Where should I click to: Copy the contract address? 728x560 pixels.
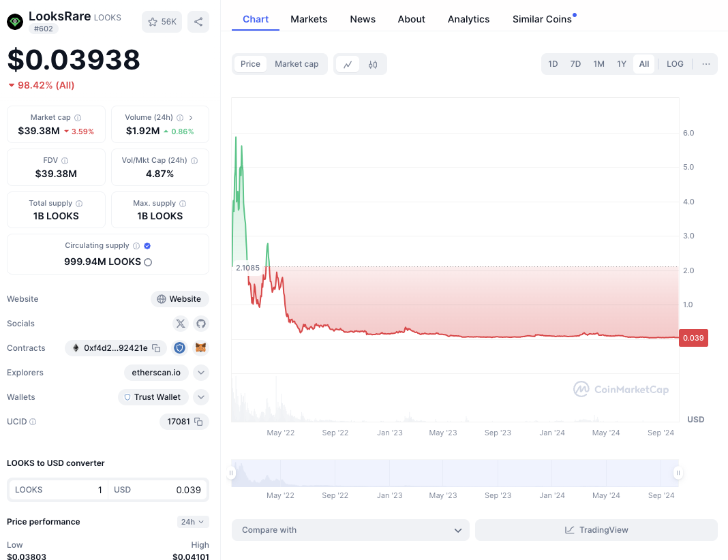pyautogui.click(x=156, y=348)
